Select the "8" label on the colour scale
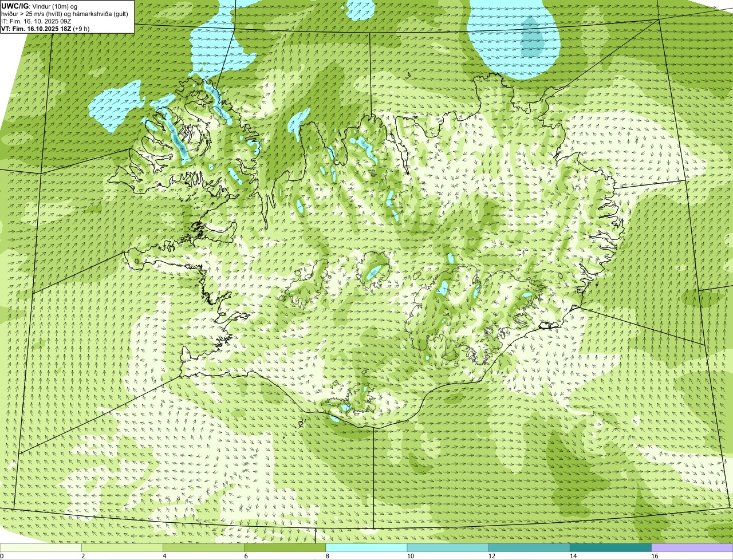This screenshot has width=733, height=560. click(327, 556)
